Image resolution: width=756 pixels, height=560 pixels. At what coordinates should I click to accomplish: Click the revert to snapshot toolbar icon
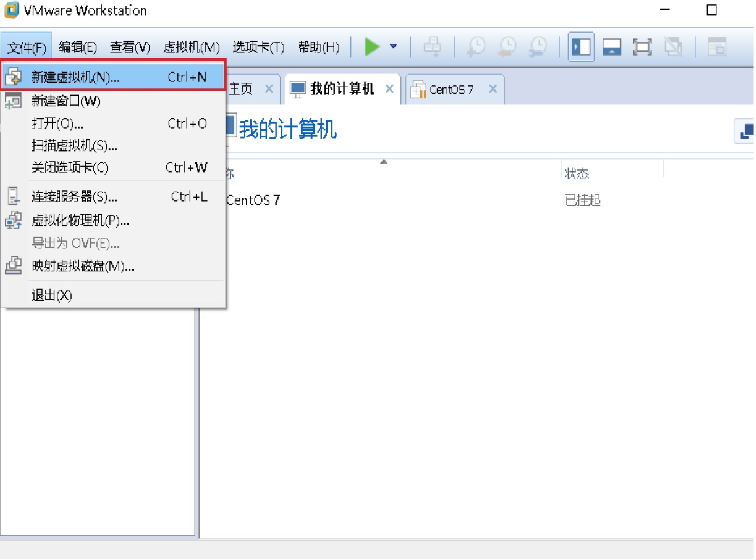click(507, 46)
